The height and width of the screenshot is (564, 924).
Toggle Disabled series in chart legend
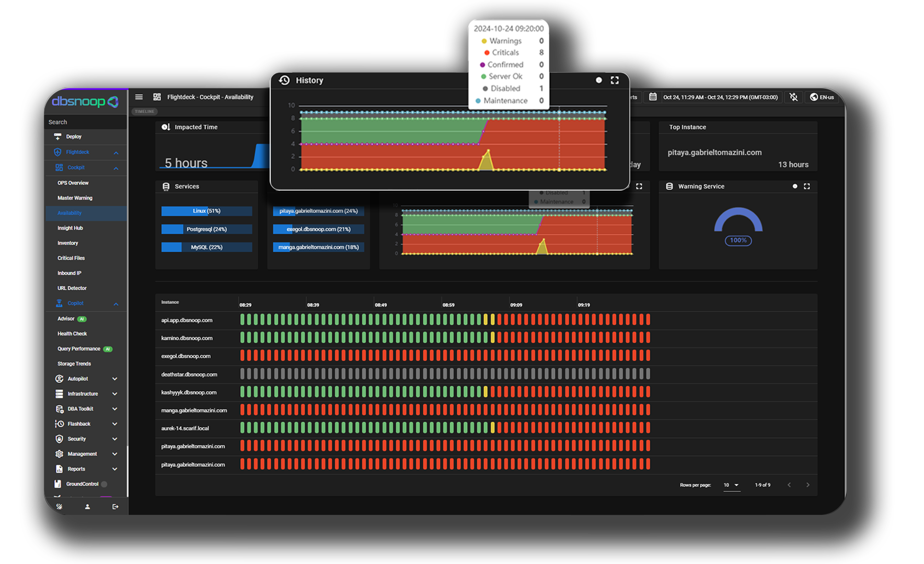coord(501,88)
